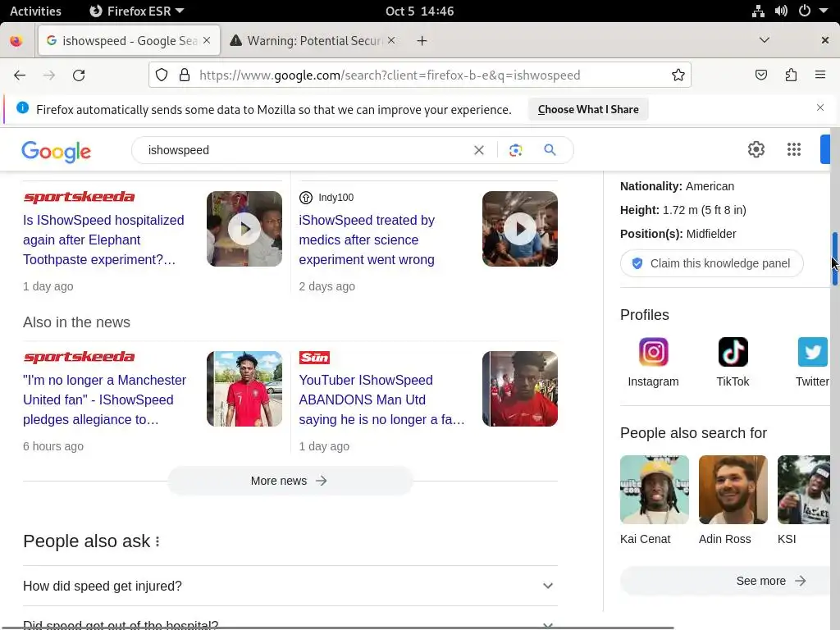
Task: Click the page vertical scrollbar thumb
Action: pos(834,259)
